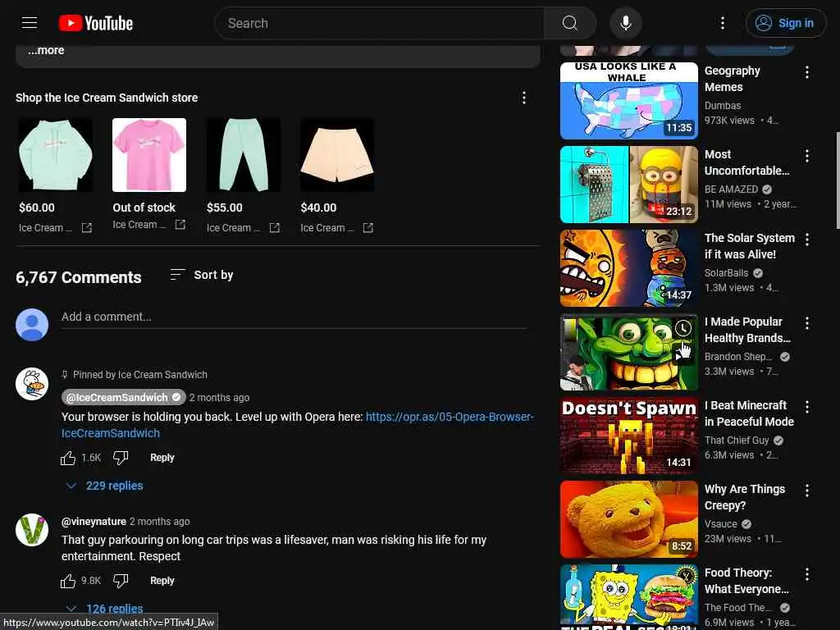Click the Add a comment field
840x630 pixels.
coord(294,317)
